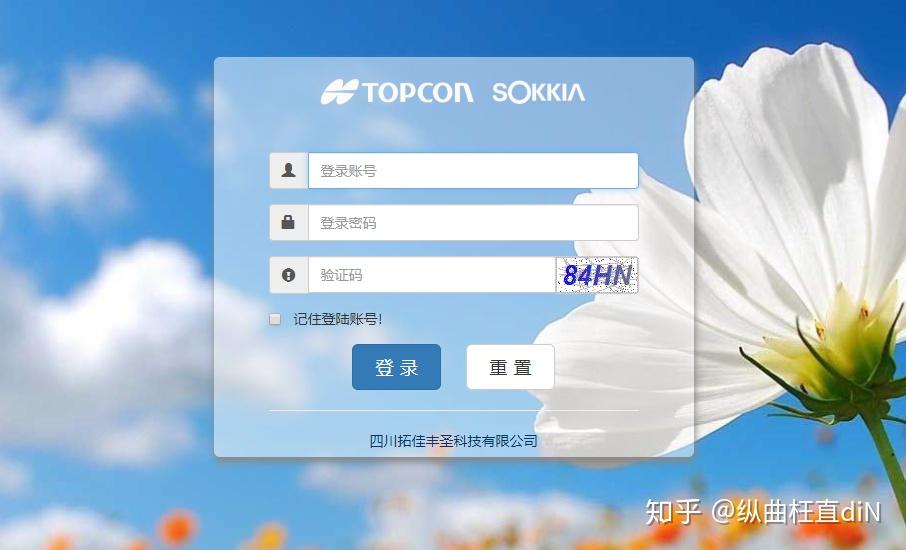Image resolution: width=906 pixels, height=550 pixels.
Task: Click the padlock icon beside password field
Action: [x=288, y=222]
